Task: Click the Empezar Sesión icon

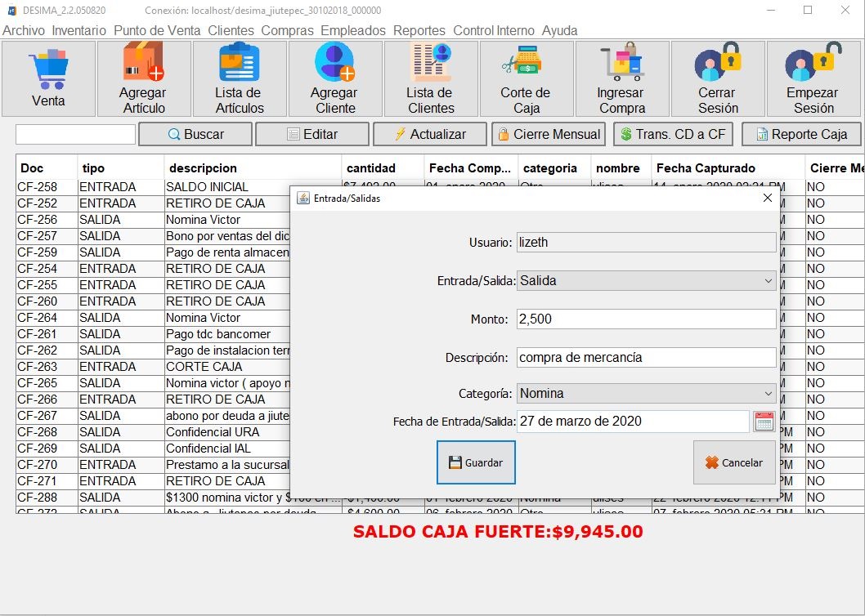Action: 813,64
